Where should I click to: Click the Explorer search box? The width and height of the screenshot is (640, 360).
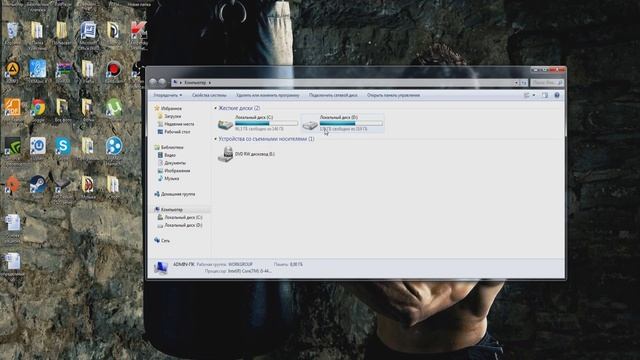click(547, 82)
